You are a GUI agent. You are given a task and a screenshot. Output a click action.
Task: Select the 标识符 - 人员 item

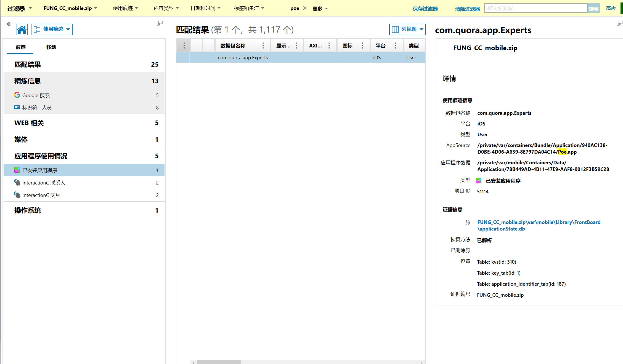point(37,108)
